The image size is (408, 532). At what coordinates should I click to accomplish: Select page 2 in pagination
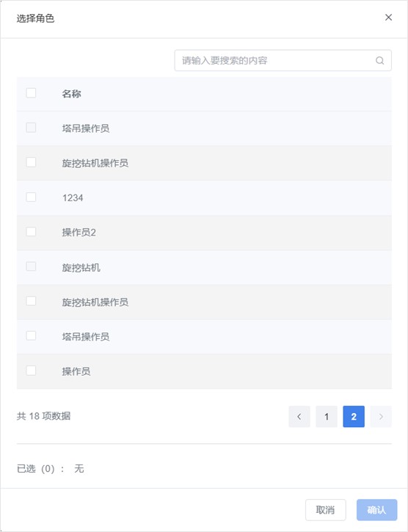(x=354, y=416)
